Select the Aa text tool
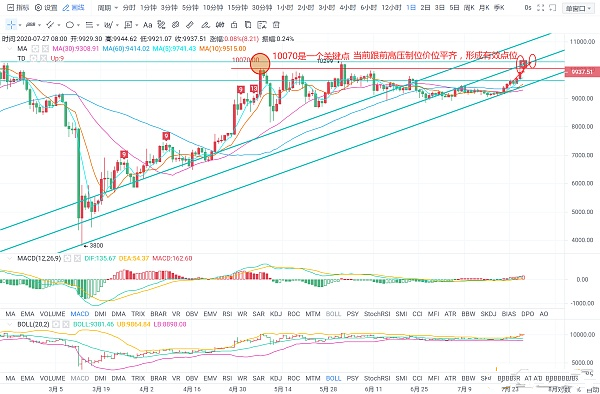The height and width of the screenshot is (394, 600). 147,25
